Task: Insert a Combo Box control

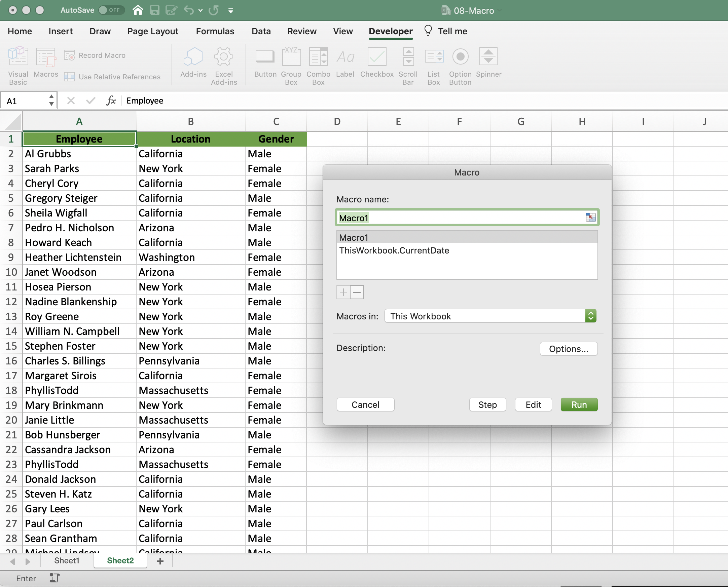Action: tap(318, 65)
